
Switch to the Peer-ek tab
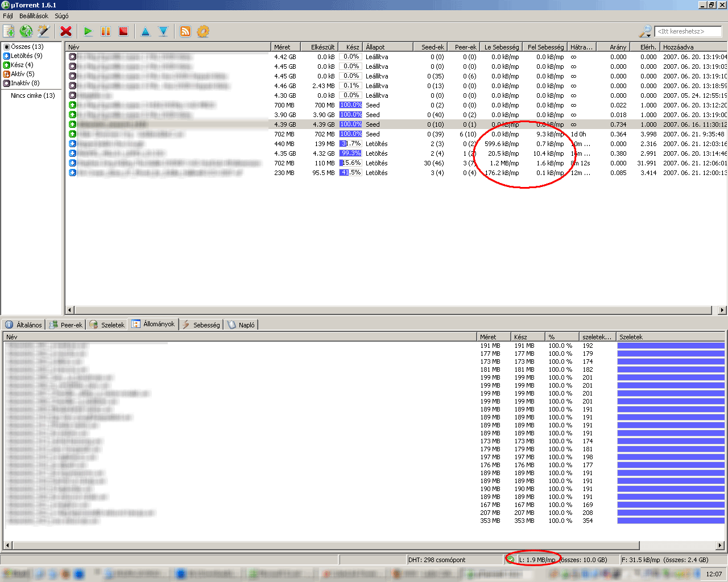point(67,325)
